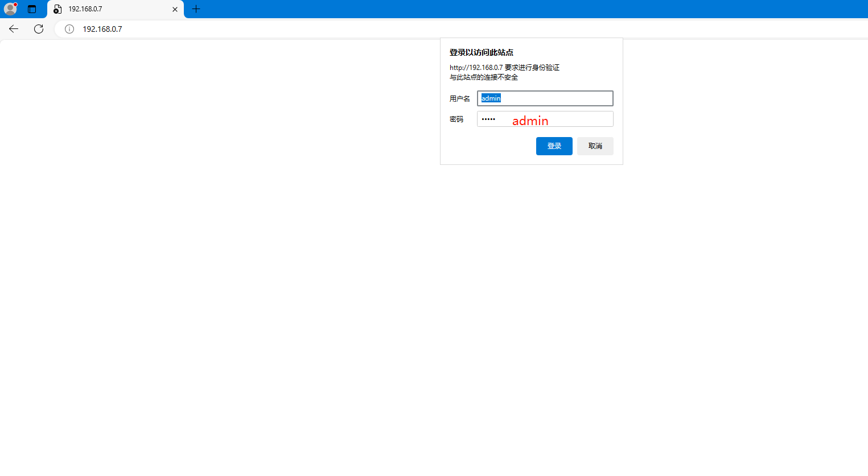Image resolution: width=868 pixels, height=476 pixels.
Task: Go back using the back arrow
Action: pyautogui.click(x=14, y=29)
